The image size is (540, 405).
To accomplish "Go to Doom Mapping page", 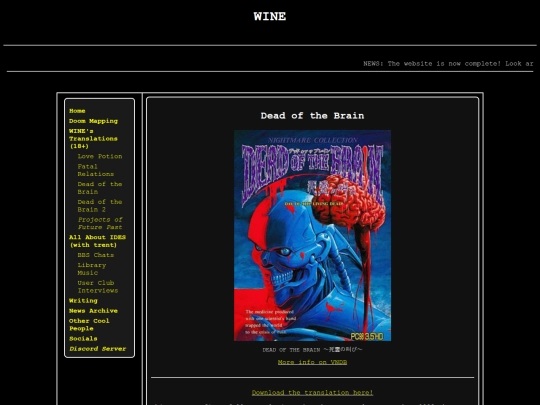I will coord(93,121).
